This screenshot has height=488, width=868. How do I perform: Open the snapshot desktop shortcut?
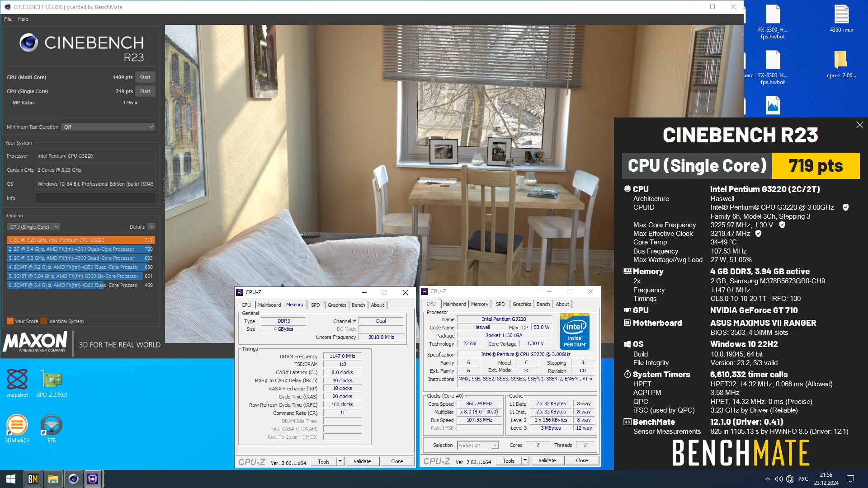click(x=17, y=383)
